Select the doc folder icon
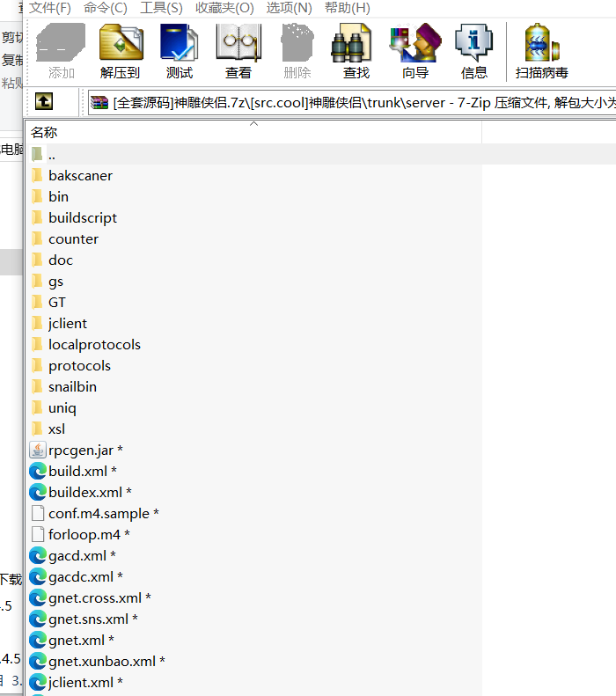Image resolution: width=616 pixels, height=696 pixels. click(37, 260)
